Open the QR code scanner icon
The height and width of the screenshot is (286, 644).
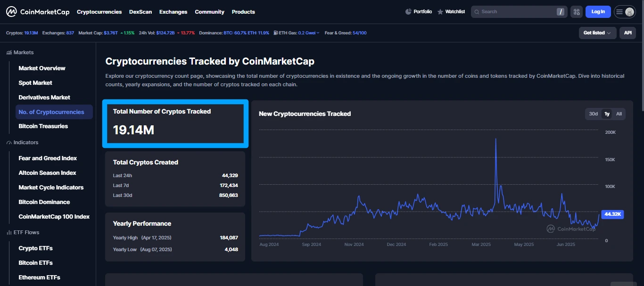[576, 11]
